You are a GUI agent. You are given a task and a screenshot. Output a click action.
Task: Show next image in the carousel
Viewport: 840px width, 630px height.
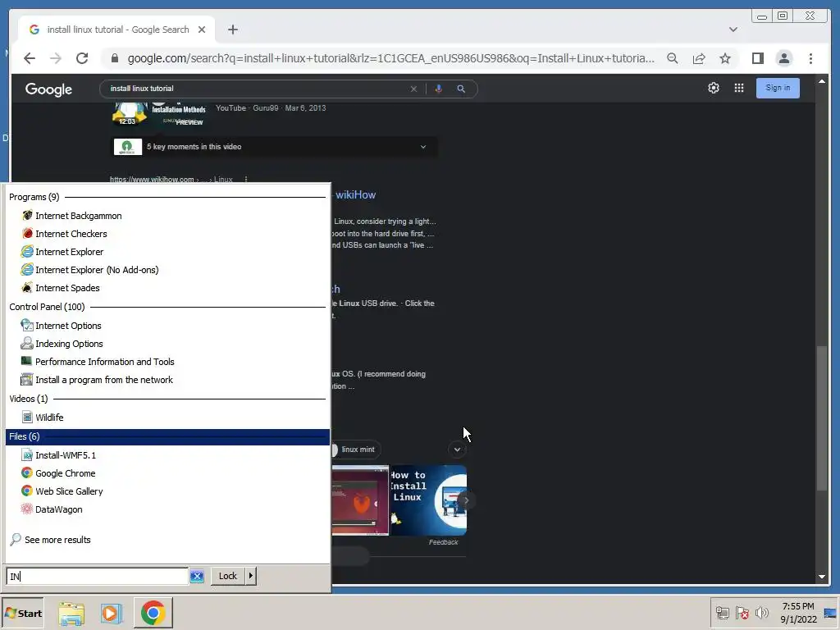(467, 500)
